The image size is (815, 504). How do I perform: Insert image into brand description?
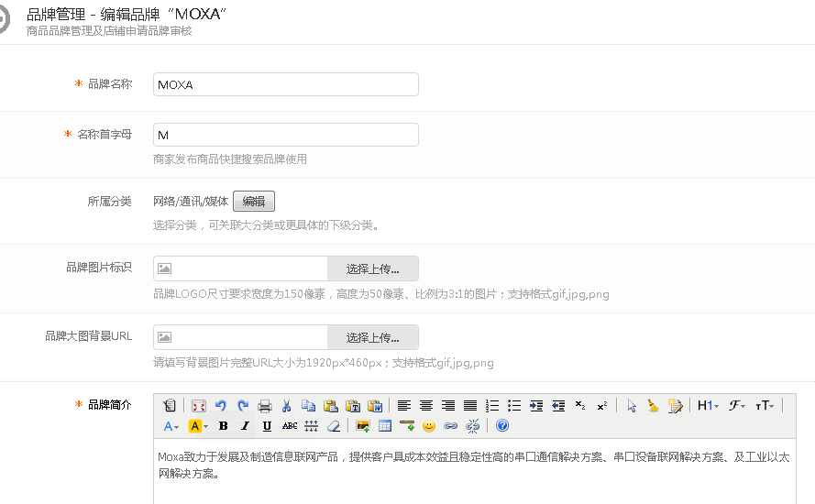363,427
